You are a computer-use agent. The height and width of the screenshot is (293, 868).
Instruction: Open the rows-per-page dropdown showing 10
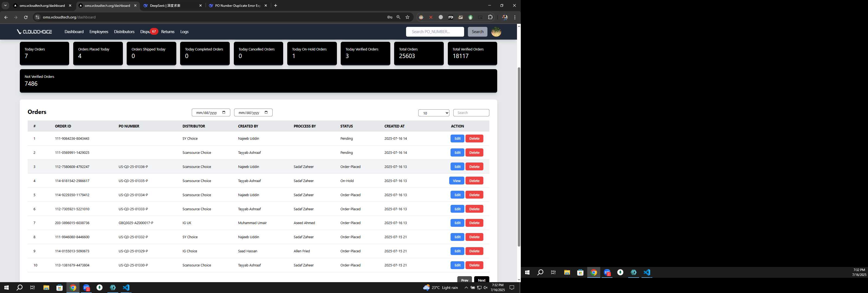[x=434, y=113]
